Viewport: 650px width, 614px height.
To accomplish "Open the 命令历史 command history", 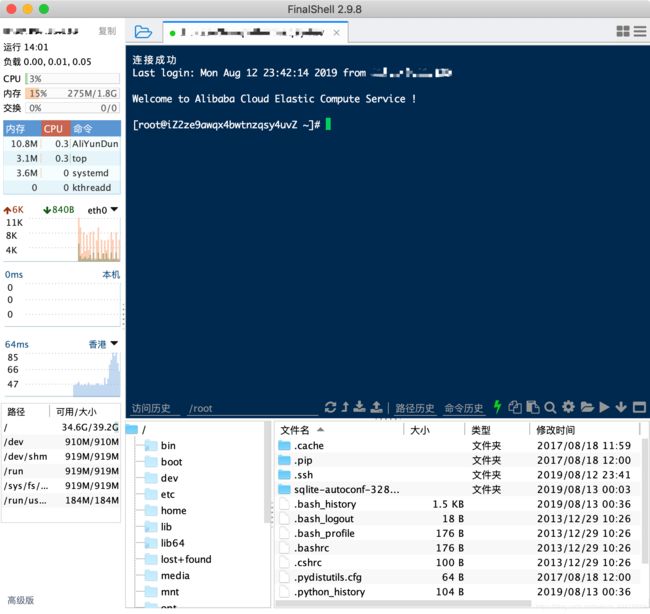I will [464, 408].
